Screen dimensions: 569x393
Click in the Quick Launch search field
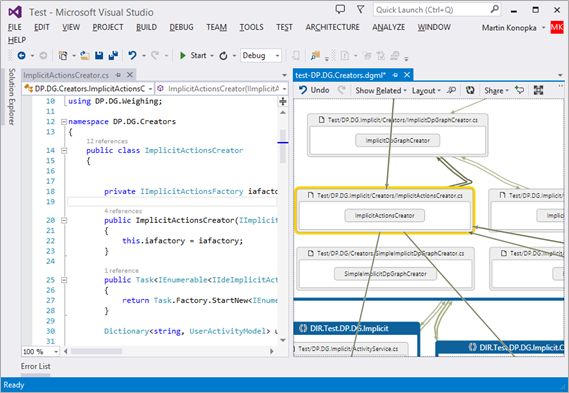(x=432, y=10)
